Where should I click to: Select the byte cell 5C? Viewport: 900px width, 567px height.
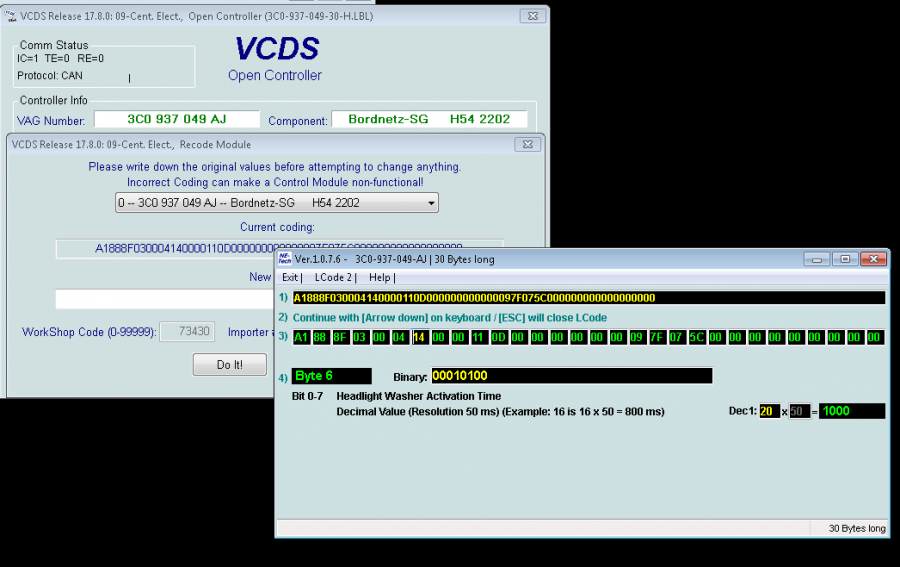click(x=697, y=337)
